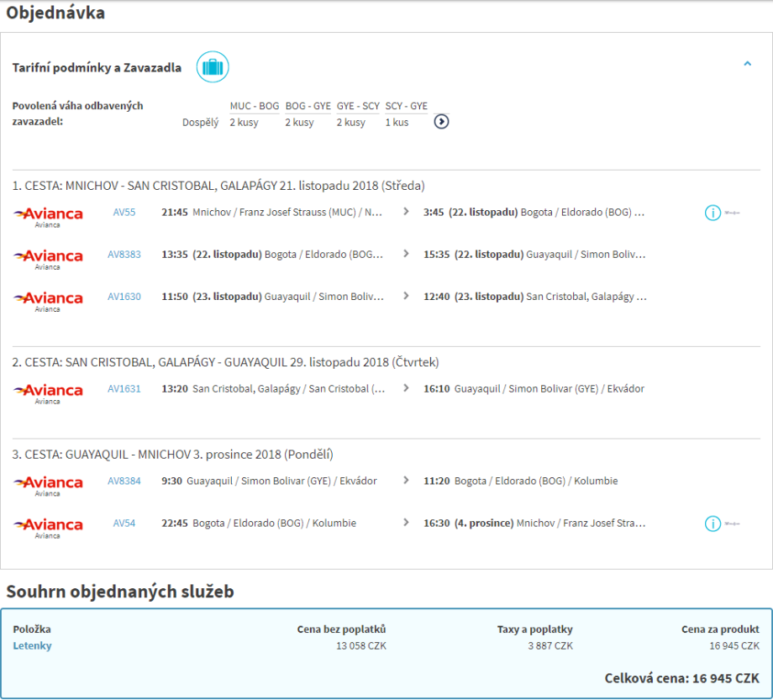The width and height of the screenshot is (773, 700).
Task: Click the arrow chevron in the AV1631 flight row
Action: tap(407, 389)
